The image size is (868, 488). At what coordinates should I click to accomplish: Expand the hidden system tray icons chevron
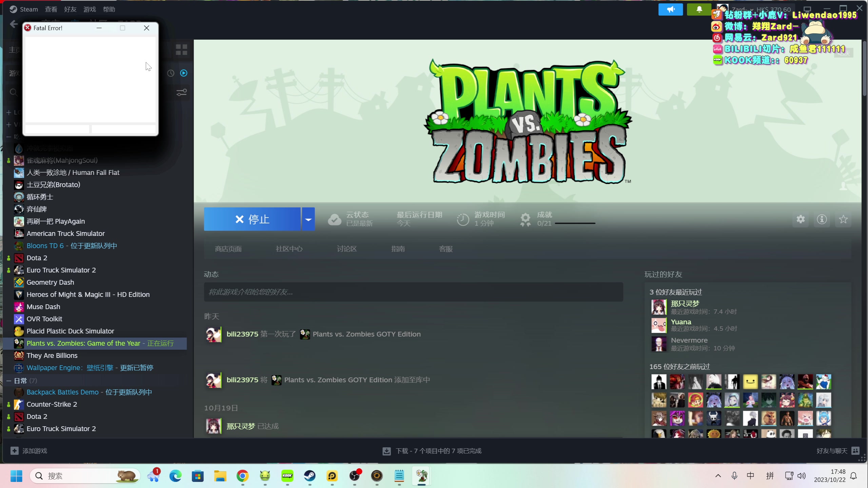[718, 476]
